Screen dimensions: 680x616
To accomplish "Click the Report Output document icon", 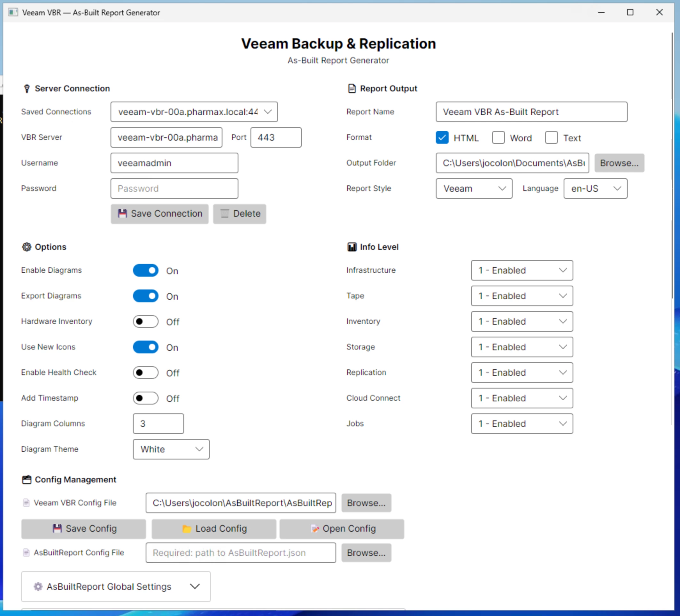I will 352,89.
